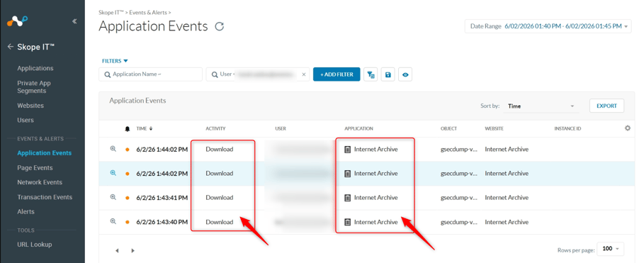The image size is (644, 263).
Task: Click Download activity in 1:43:41 row
Action: (x=220, y=198)
